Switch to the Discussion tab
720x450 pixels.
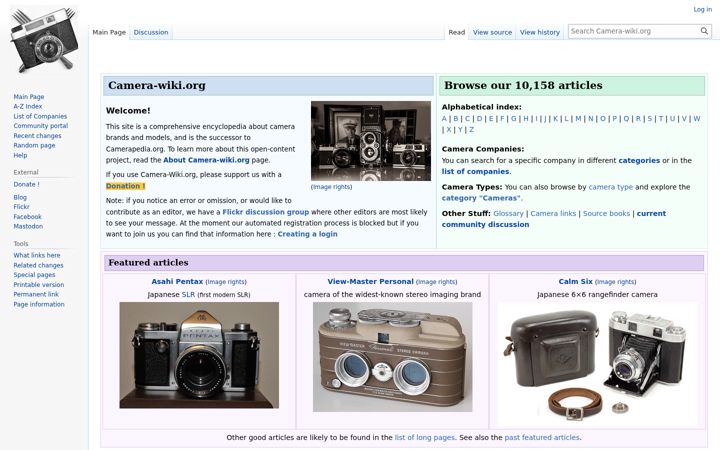coord(151,32)
